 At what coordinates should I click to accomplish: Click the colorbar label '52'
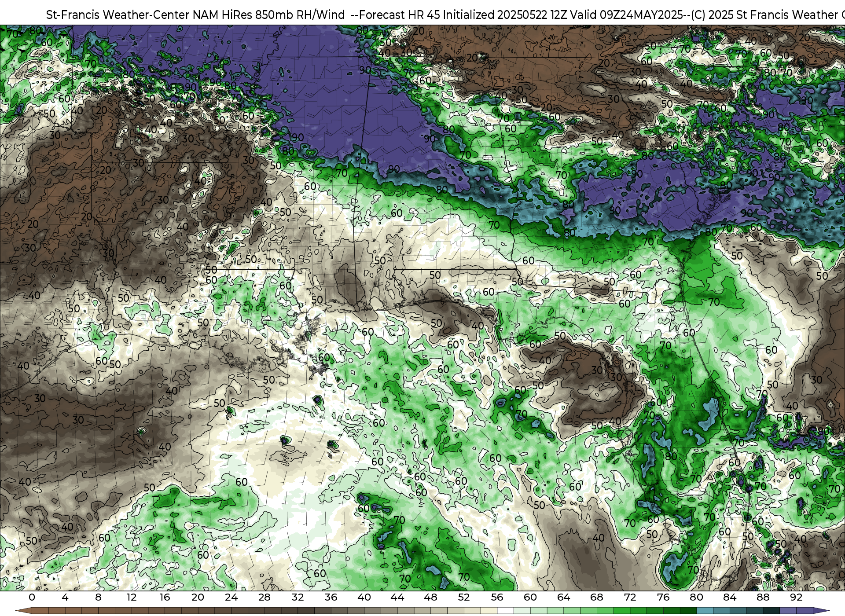[464, 597]
